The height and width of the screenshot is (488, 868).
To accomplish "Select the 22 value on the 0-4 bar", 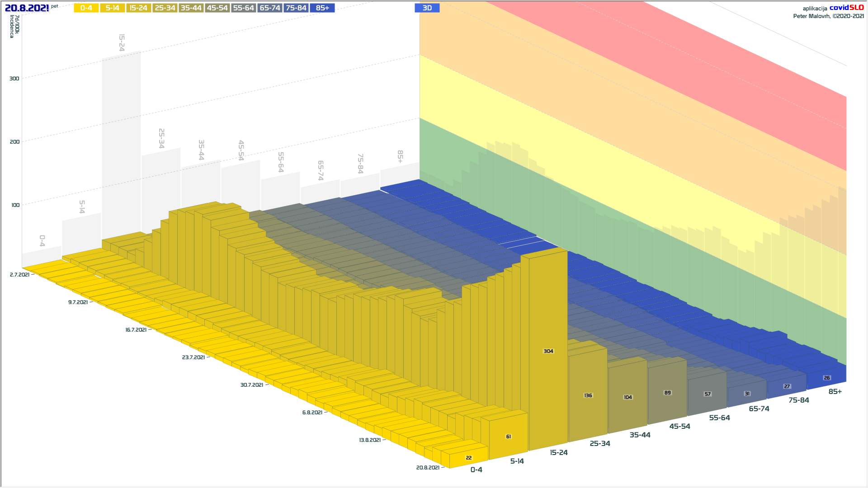I will click(x=469, y=458).
